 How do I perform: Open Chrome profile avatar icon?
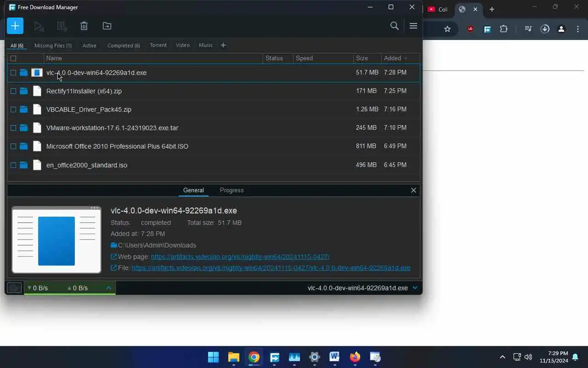coord(561,29)
